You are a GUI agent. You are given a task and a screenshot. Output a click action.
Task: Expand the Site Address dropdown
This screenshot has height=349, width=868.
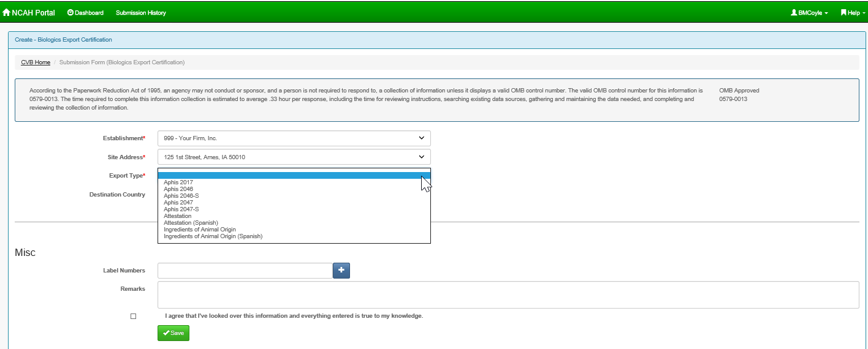click(x=294, y=157)
